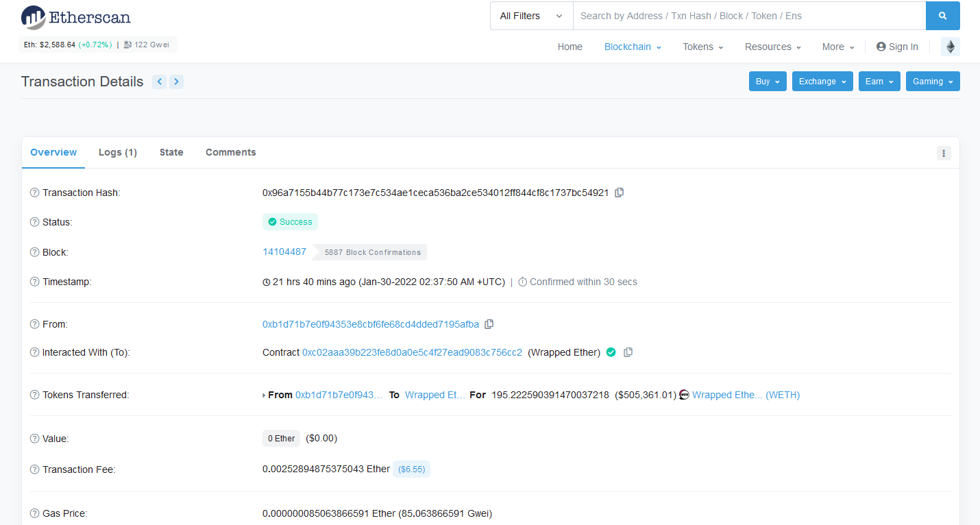Expand the Gaming dropdown

pyautogui.click(x=932, y=82)
